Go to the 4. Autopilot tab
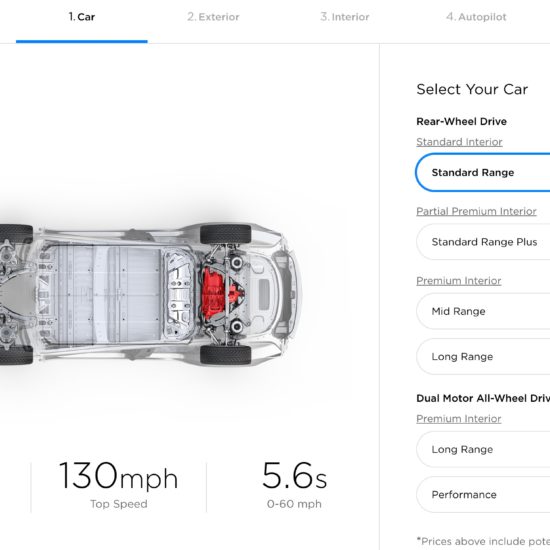Screen dimensions: 550x550 pyautogui.click(x=476, y=17)
